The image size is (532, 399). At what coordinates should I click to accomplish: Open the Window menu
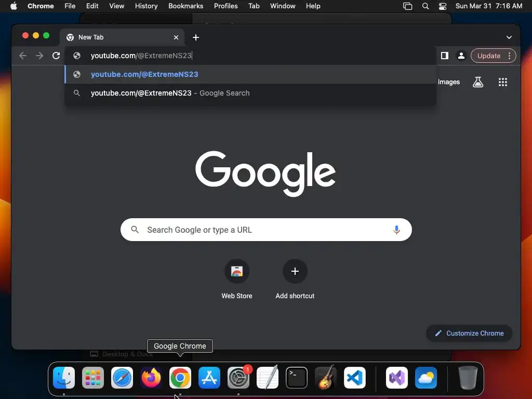[x=283, y=6]
